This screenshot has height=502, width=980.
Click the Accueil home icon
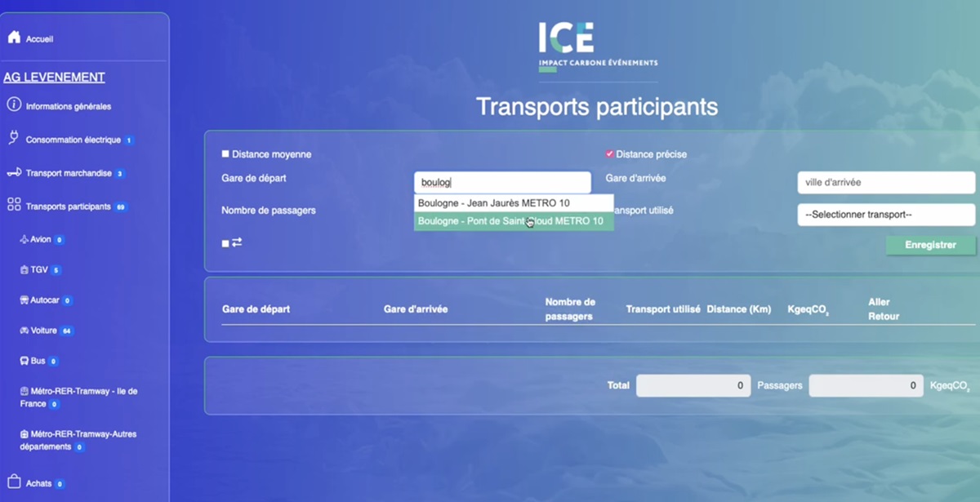tap(14, 38)
